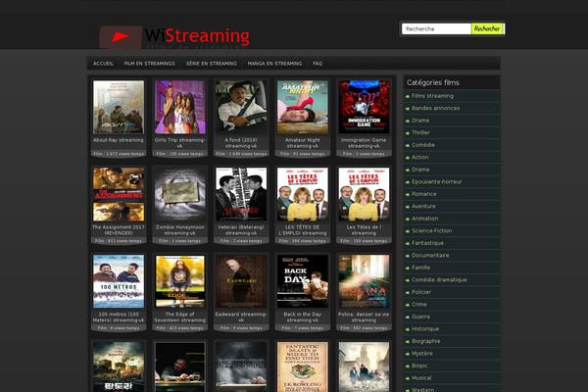Viewport: 588px width, 392px height.
Task: Select the Films streaming category
Action: pyautogui.click(x=433, y=96)
